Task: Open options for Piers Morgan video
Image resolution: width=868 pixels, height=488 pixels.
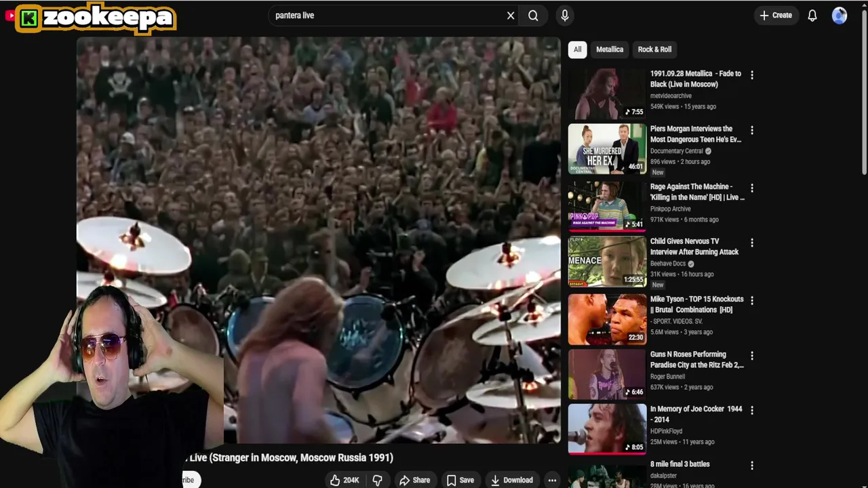Action: (751, 130)
